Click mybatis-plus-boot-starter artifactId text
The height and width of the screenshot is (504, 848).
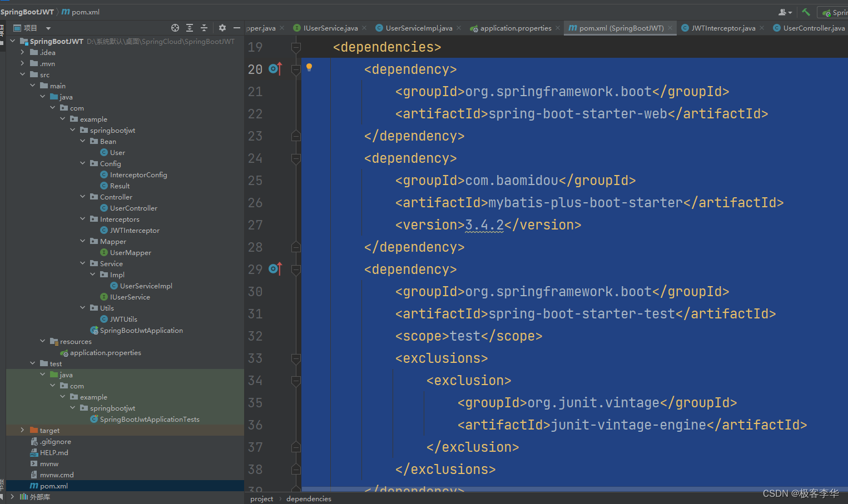pos(586,203)
